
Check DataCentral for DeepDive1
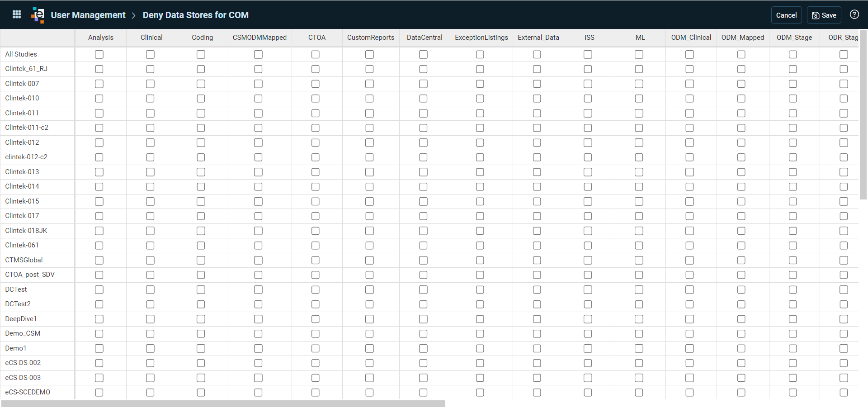[x=423, y=319]
